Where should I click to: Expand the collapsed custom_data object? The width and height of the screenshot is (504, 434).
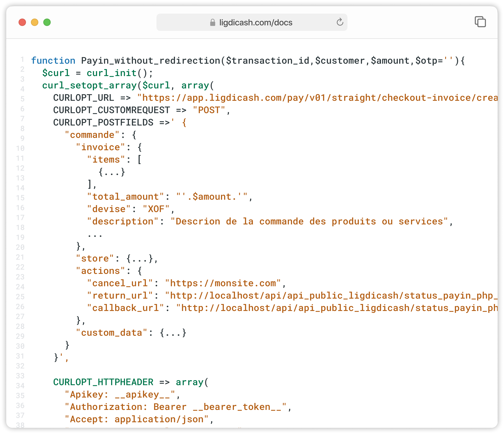tap(173, 333)
